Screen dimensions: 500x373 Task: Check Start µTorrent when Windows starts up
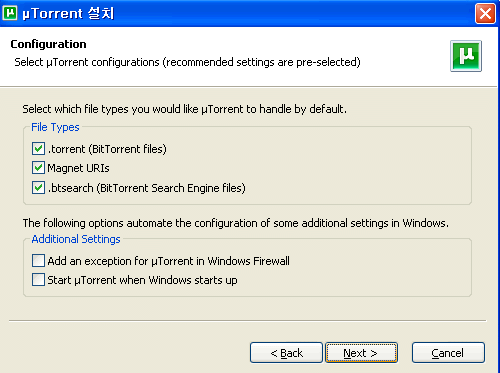(x=38, y=280)
